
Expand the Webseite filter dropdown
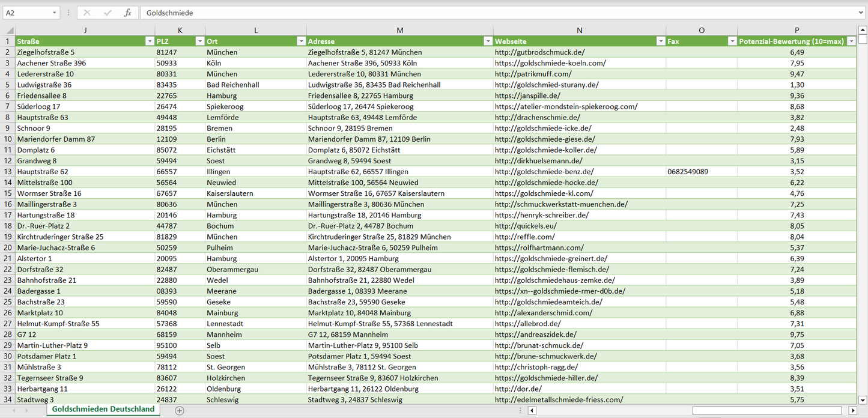click(x=660, y=41)
